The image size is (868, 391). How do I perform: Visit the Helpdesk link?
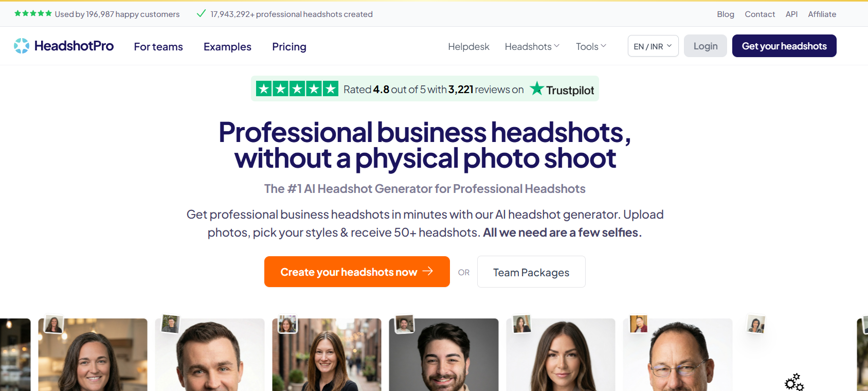coord(468,47)
